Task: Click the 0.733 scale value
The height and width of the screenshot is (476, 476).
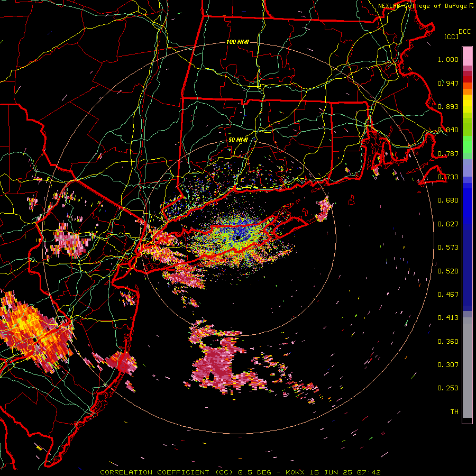Action: point(448,177)
